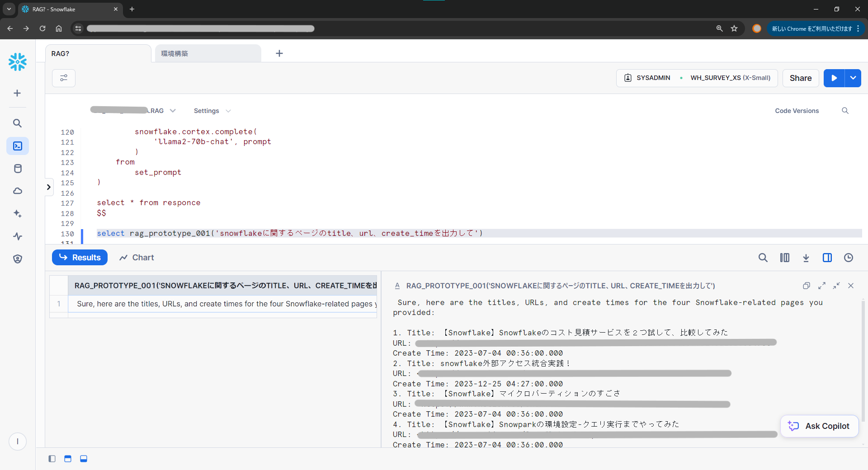Open the user profile avatar

point(18,442)
